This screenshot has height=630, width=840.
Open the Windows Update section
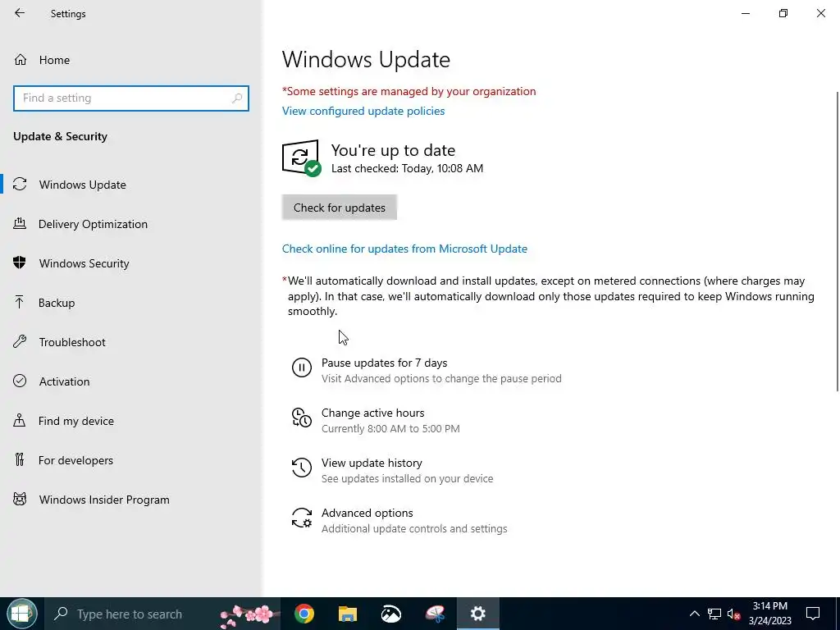(131, 185)
